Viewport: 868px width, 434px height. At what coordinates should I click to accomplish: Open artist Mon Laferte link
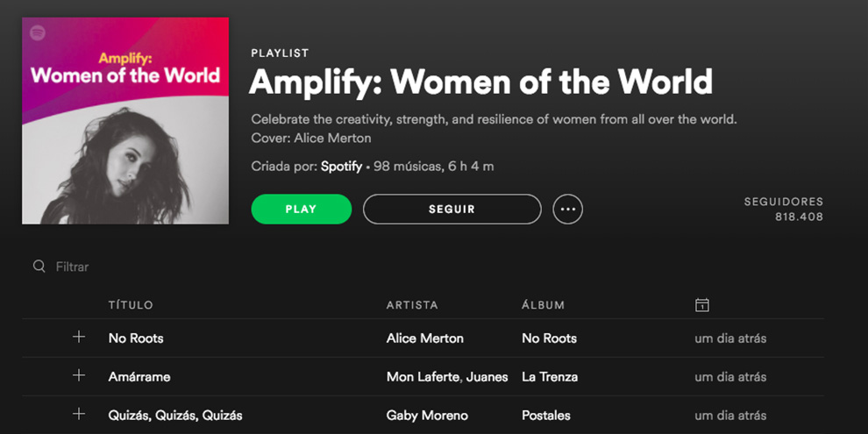[423, 377]
